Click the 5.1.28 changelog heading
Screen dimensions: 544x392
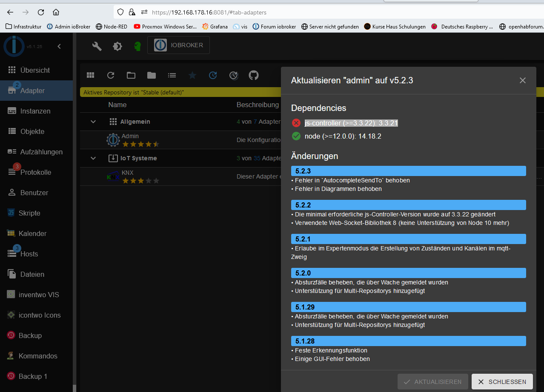click(x=409, y=341)
